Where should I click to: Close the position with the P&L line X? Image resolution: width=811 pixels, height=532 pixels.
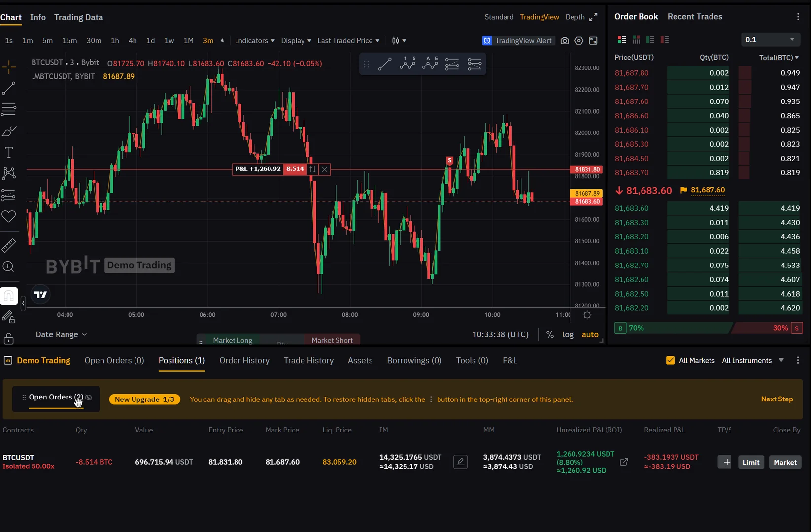coord(324,169)
